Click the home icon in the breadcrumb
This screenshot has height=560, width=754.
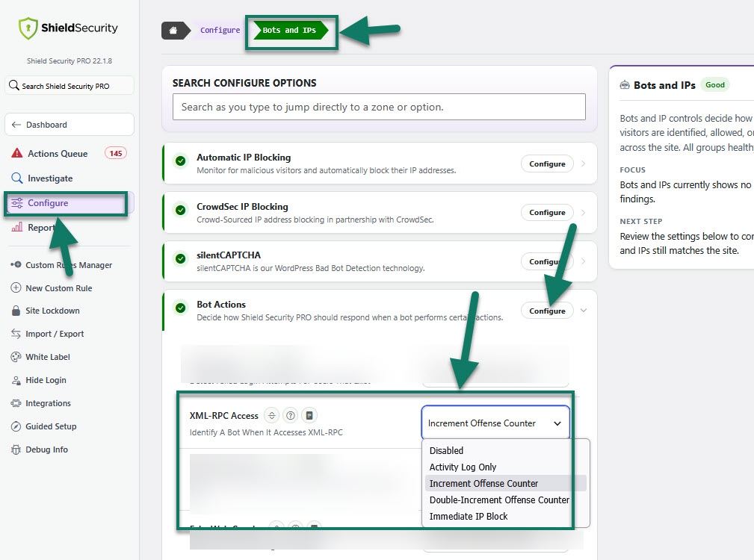[x=173, y=31]
